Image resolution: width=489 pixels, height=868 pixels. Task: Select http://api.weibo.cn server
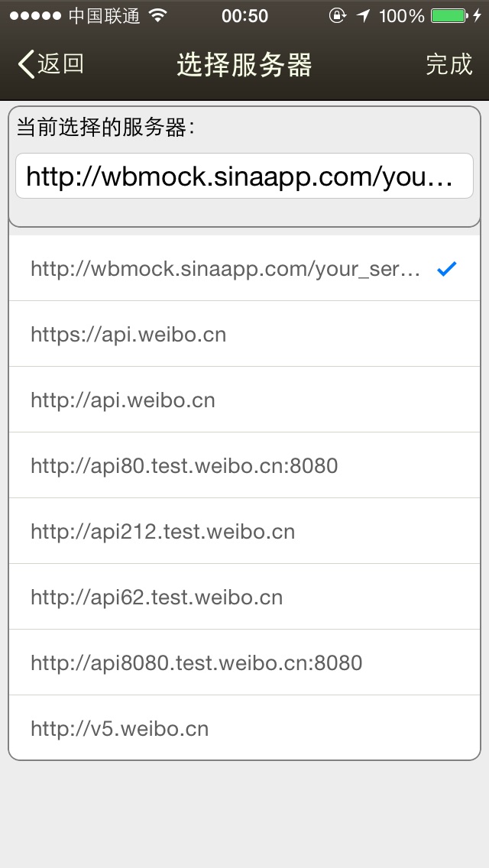coord(244,400)
